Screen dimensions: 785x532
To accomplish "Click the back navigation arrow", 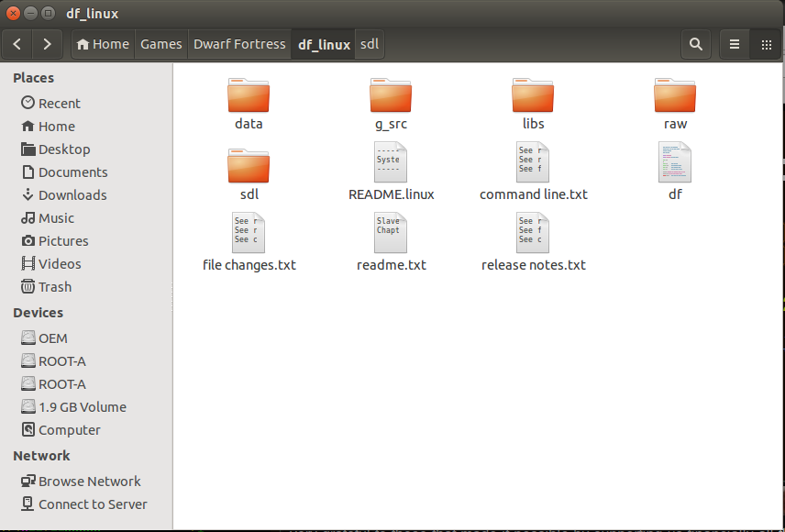I will [17, 44].
